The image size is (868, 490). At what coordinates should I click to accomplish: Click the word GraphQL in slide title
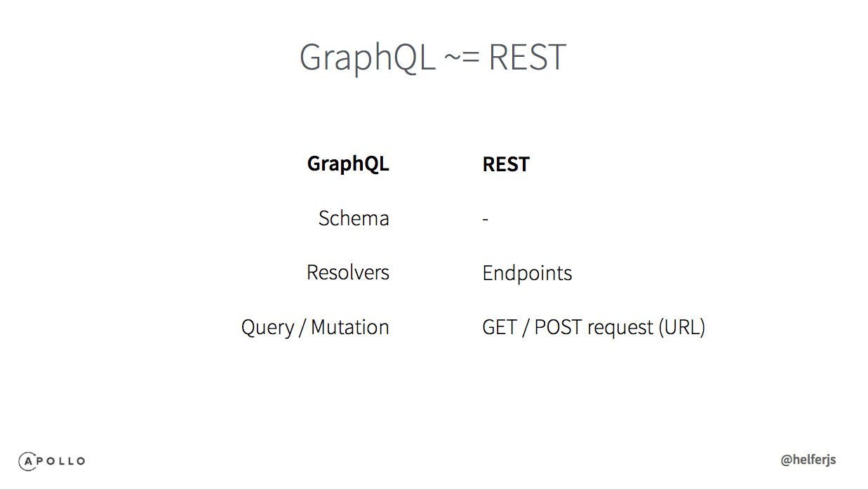click(368, 59)
